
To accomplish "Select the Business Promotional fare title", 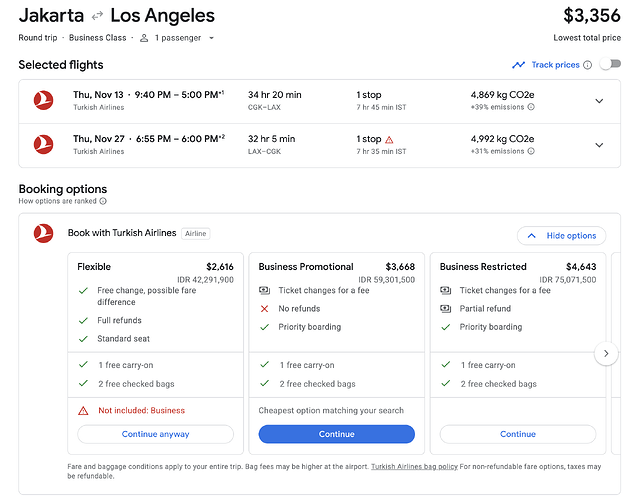I will (306, 267).
